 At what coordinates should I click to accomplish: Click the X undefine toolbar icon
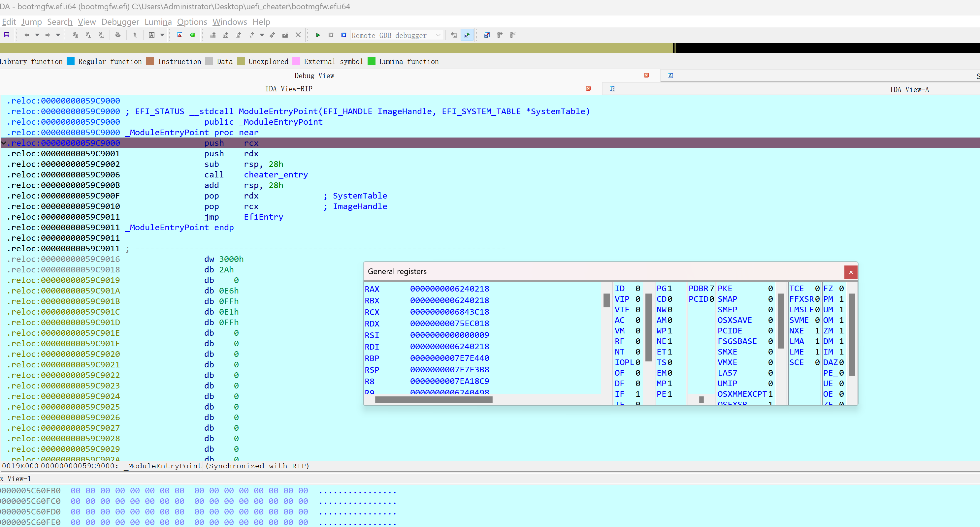(x=298, y=35)
